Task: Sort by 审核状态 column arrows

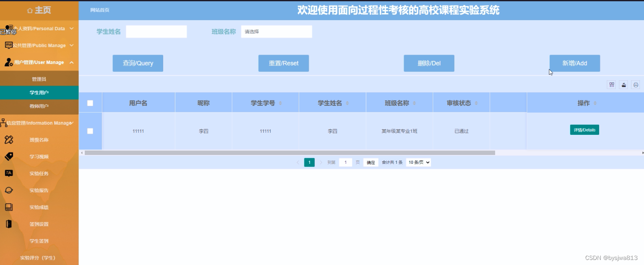Action: click(x=476, y=103)
